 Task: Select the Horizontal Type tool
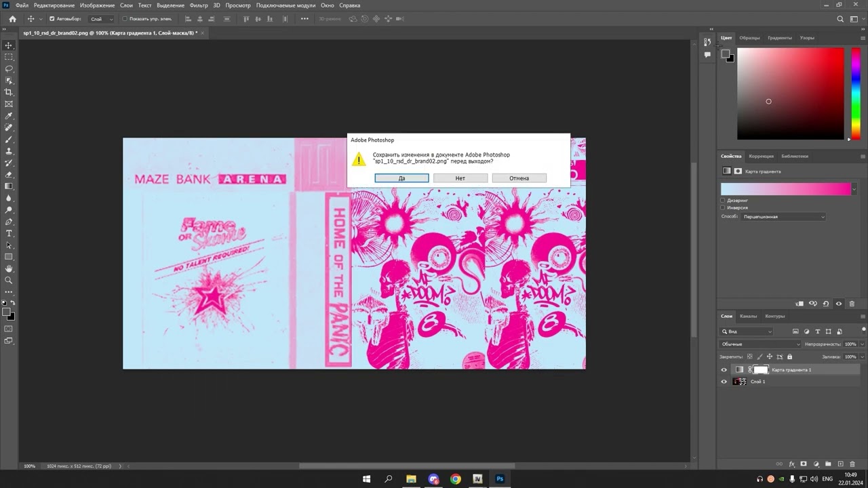(x=9, y=233)
